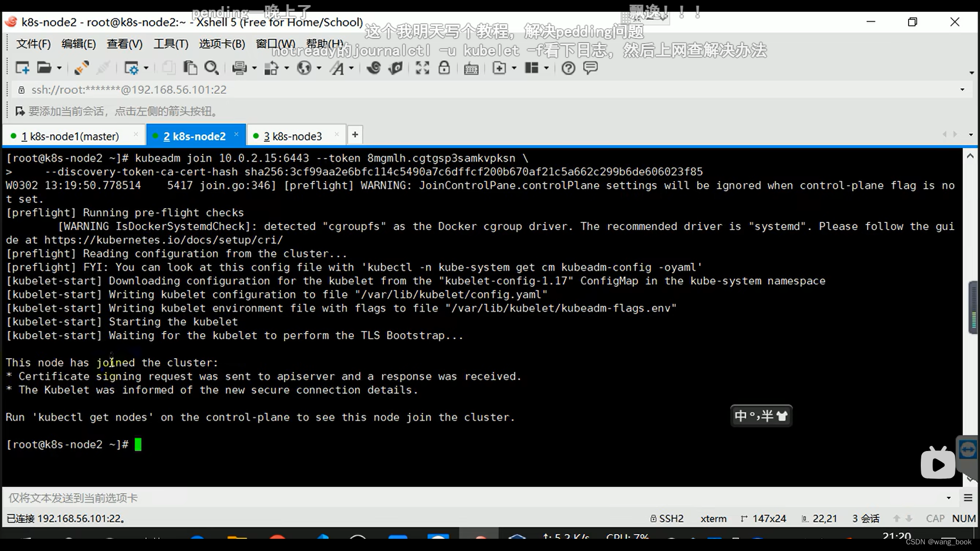Open the 文件(F) menu

coord(34,44)
